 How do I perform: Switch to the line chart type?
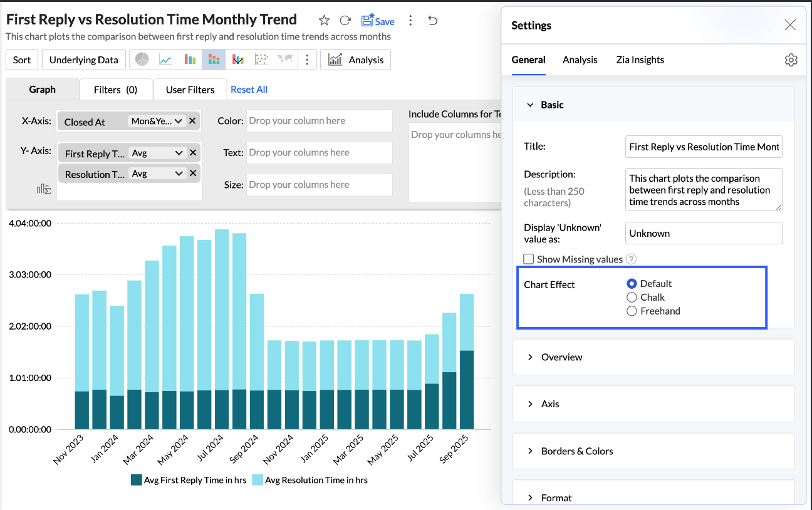[166, 60]
